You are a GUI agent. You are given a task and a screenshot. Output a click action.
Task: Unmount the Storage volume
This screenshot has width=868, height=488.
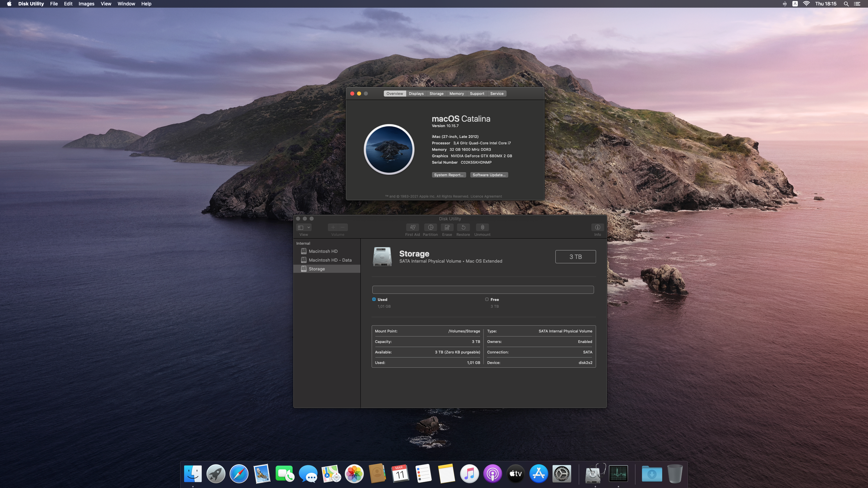click(x=482, y=227)
